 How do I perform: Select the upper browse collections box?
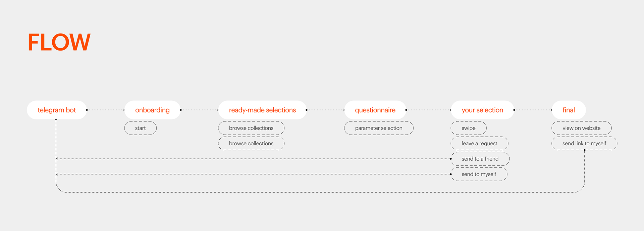[x=251, y=128]
